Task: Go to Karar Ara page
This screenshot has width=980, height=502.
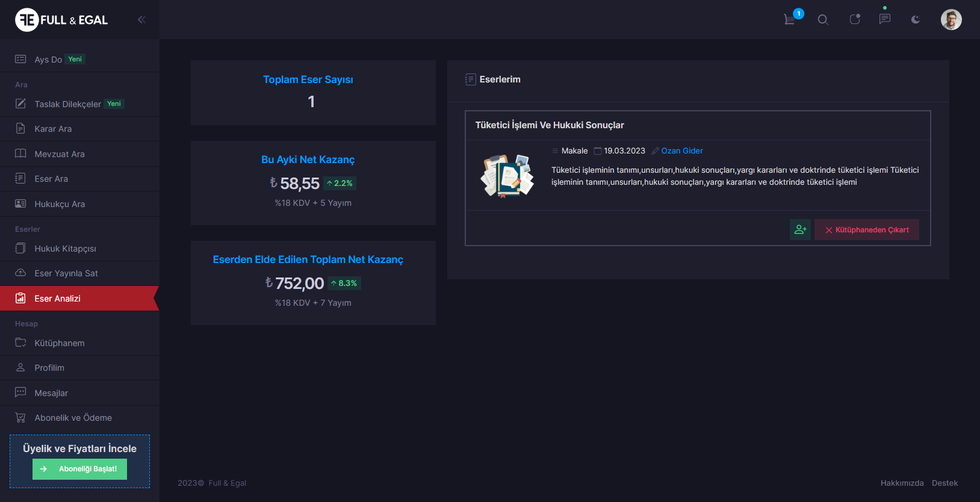Action: [x=53, y=129]
